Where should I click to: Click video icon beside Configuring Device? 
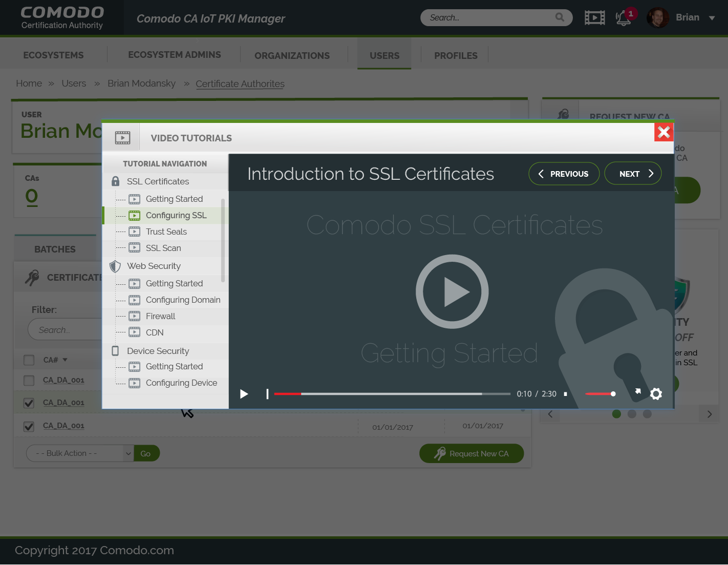(x=134, y=383)
